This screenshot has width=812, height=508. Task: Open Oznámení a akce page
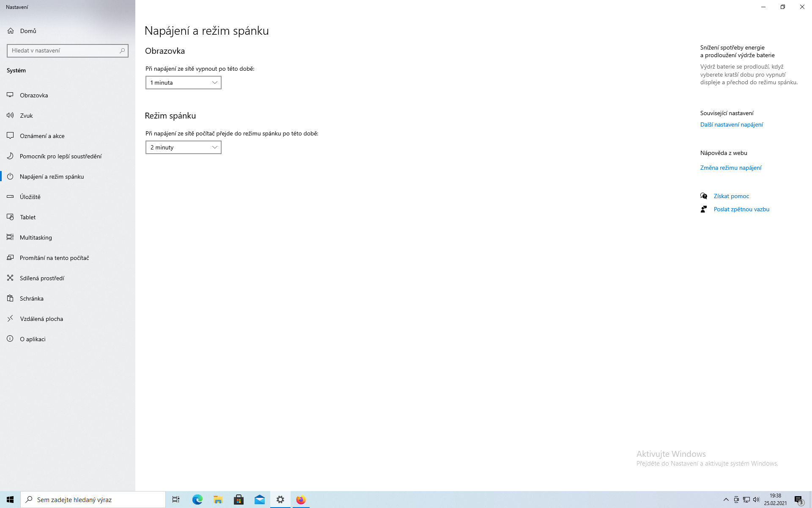click(x=42, y=136)
